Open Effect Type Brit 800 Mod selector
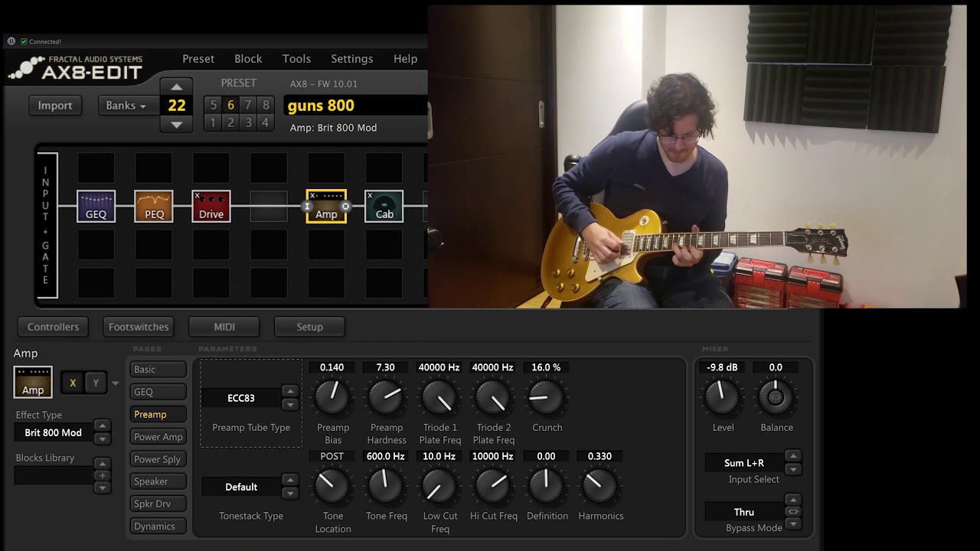Image resolution: width=980 pixels, height=551 pixels. [x=53, y=432]
